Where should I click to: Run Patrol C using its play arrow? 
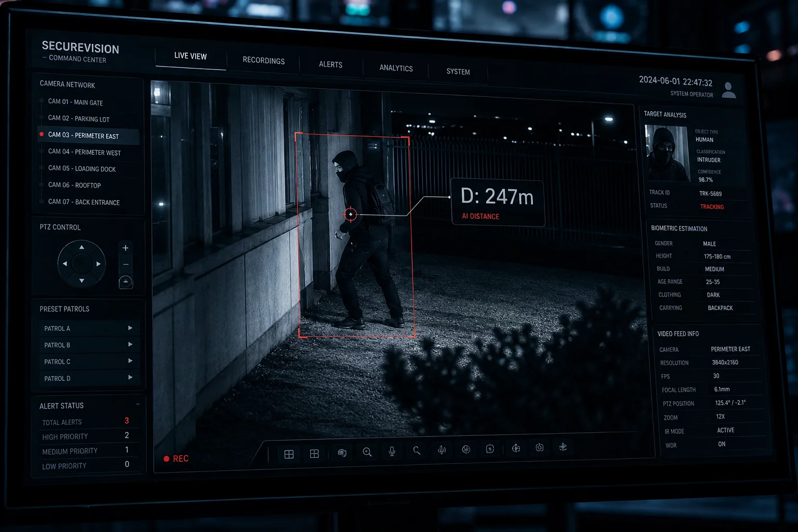[x=130, y=361]
